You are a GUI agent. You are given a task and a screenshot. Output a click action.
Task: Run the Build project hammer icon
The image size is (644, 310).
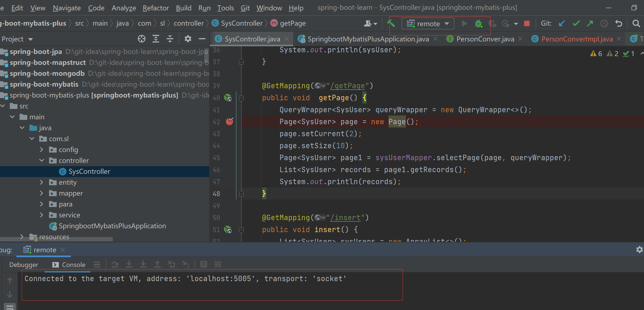391,23
